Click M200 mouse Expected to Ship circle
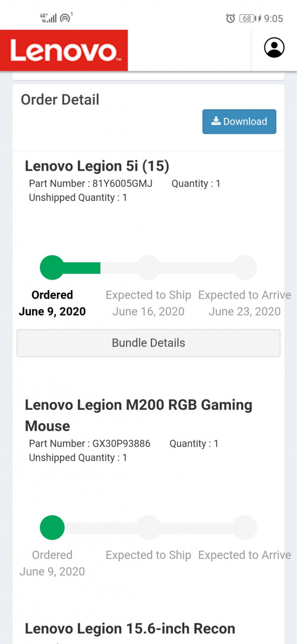This screenshot has height=644, width=297. [148, 528]
